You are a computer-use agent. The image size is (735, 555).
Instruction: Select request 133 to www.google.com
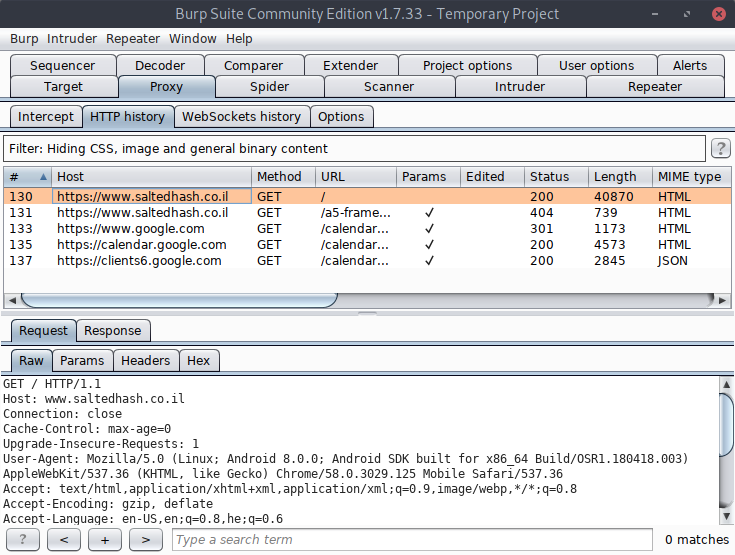[x=368, y=229]
